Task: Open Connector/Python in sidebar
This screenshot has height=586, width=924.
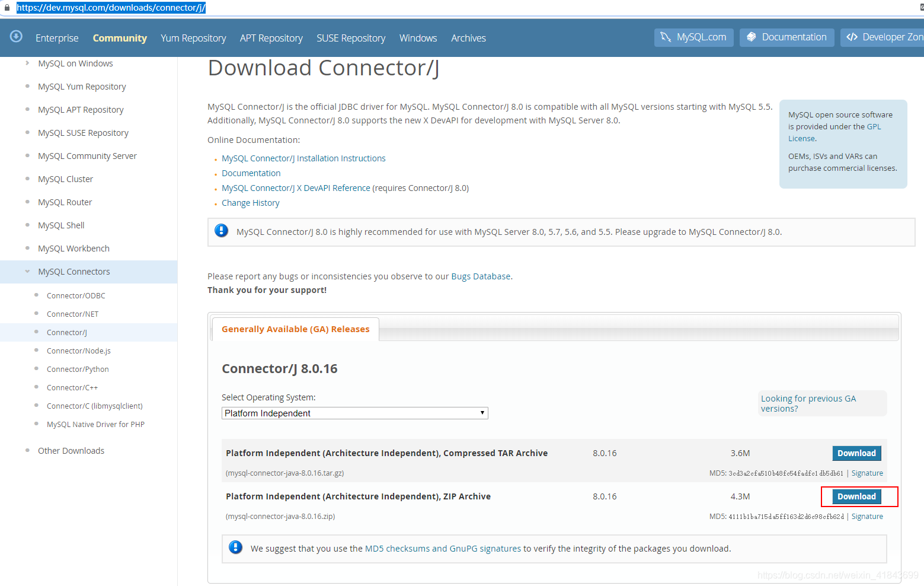Action: pyautogui.click(x=78, y=369)
